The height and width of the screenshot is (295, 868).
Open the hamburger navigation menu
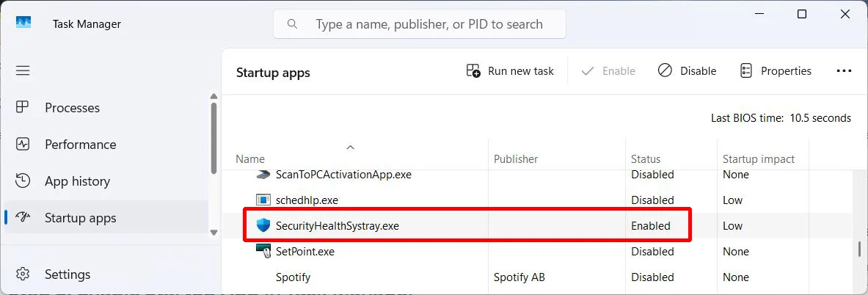click(x=23, y=71)
